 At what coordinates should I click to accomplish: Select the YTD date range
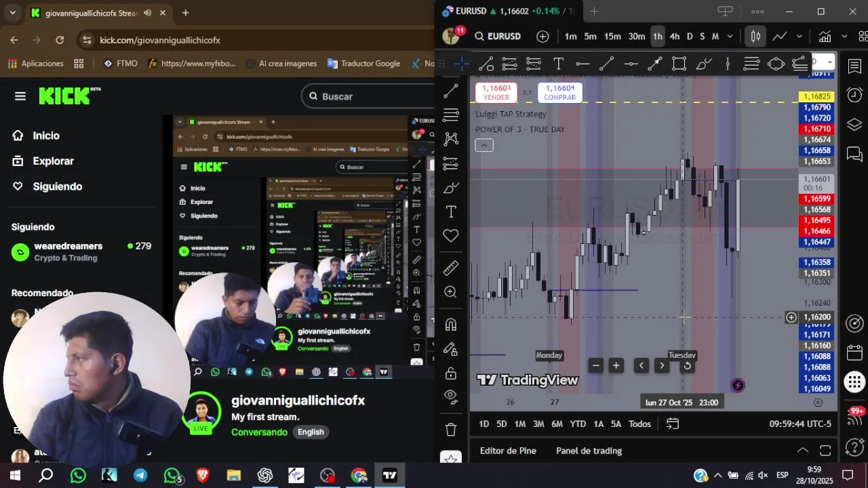[578, 424]
